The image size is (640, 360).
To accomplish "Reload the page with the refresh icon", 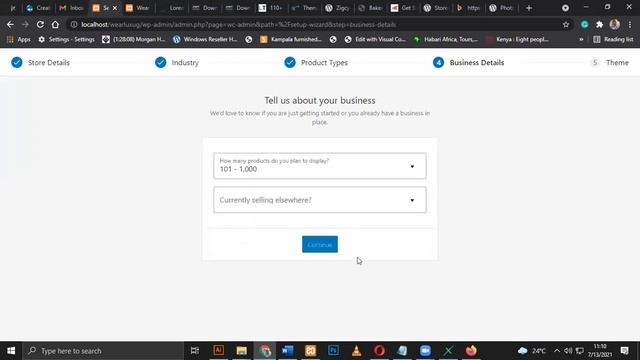I will click(x=40, y=24).
